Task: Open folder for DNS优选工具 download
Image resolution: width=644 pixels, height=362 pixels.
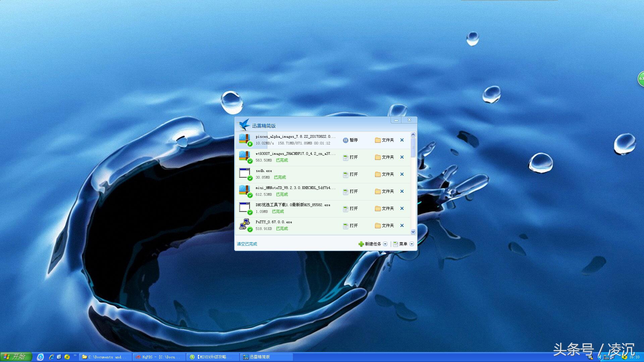Action: pyautogui.click(x=384, y=208)
